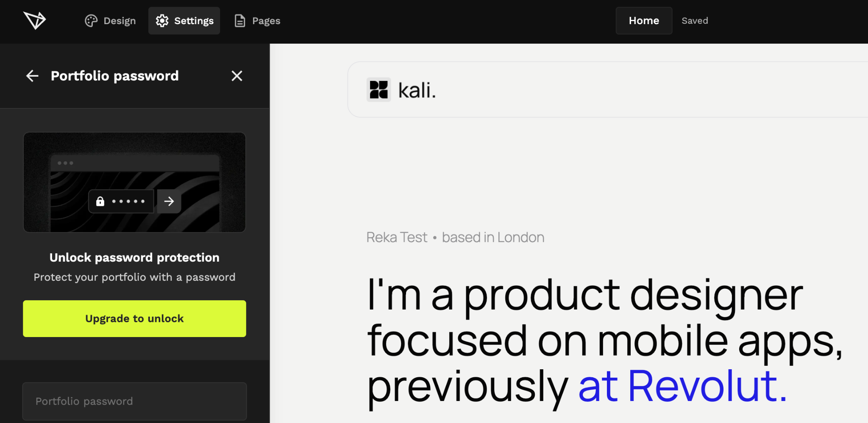Close the Portfolio password panel
868x423 pixels.
tap(237, 76)
